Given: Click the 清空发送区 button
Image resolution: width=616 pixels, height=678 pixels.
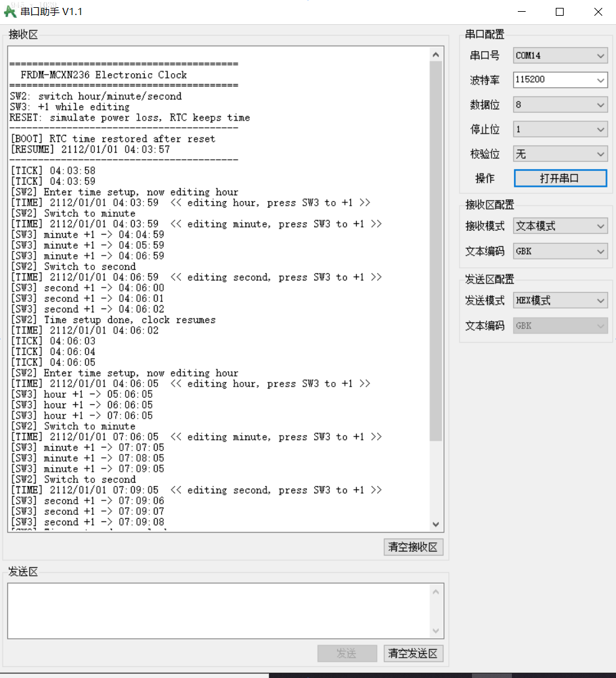Looking at the screenshot, I should coord(414,653).
